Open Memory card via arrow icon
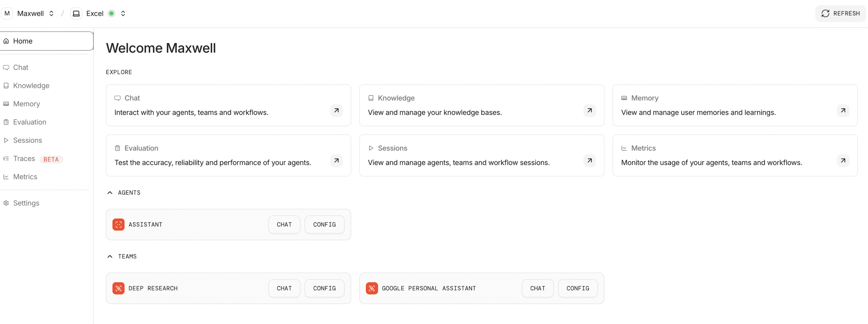Screen dimensions: 868x324 pyautogui.click(x=843, y=110)
